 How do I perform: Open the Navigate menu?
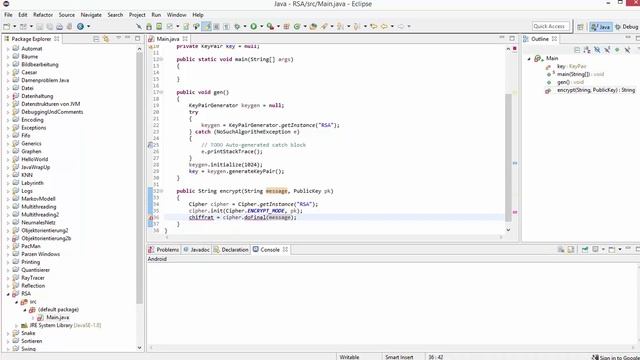(x=91, y=15)
